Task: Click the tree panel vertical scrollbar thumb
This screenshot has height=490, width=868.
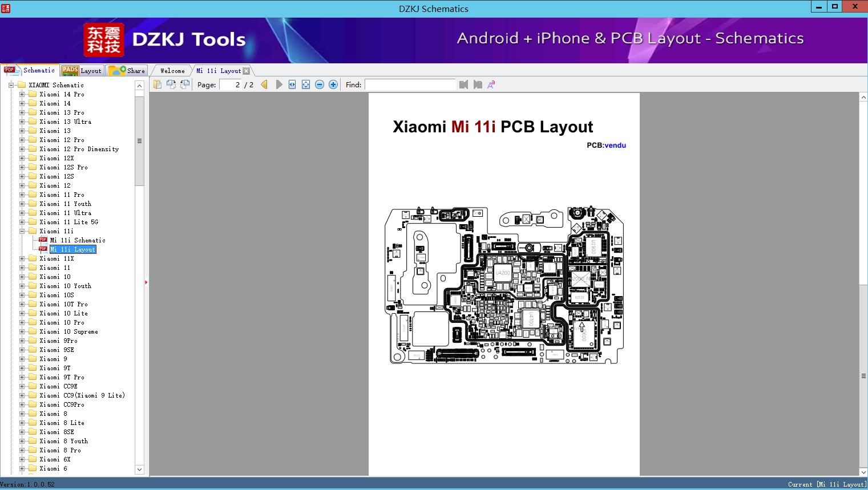Action: coord(139,141)
